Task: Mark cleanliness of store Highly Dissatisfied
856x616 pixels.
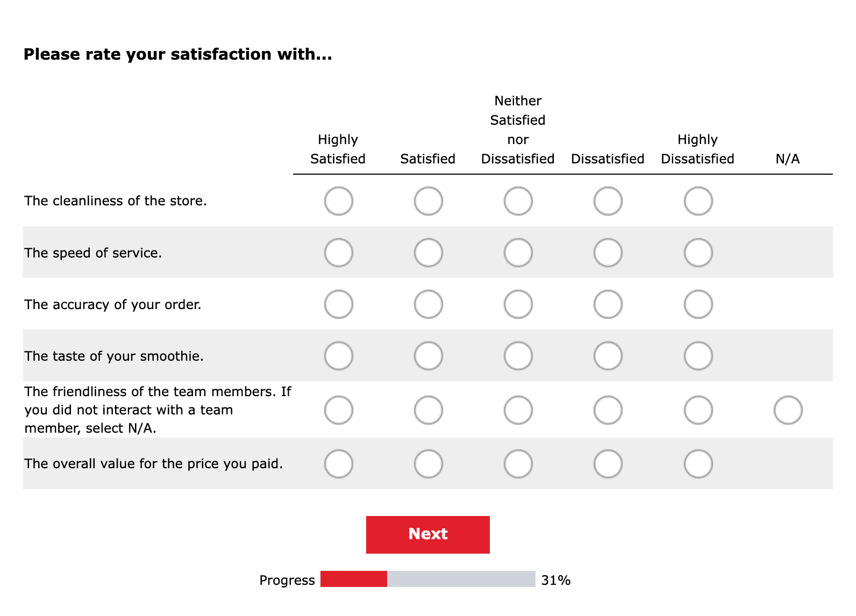Action: point(698,201)
